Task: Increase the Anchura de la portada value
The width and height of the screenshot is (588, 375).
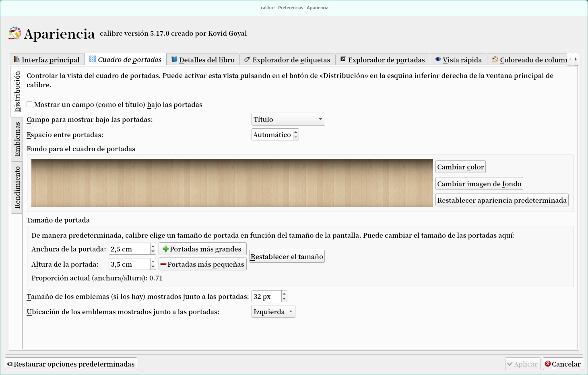Action: [x=153, y=246]
